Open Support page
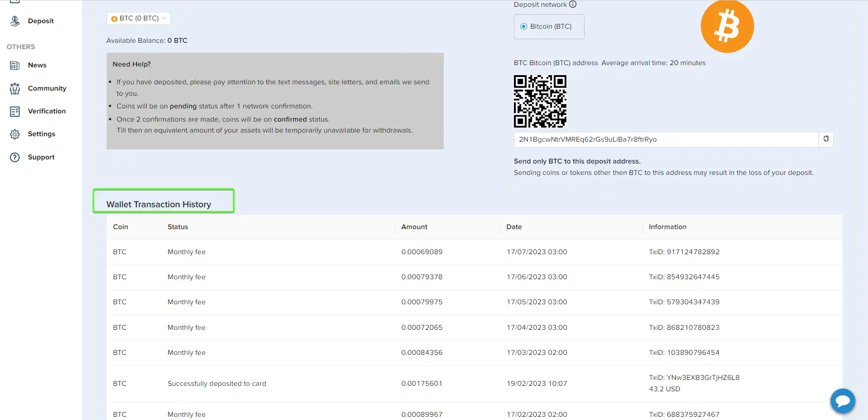 (x=41, y=157)
